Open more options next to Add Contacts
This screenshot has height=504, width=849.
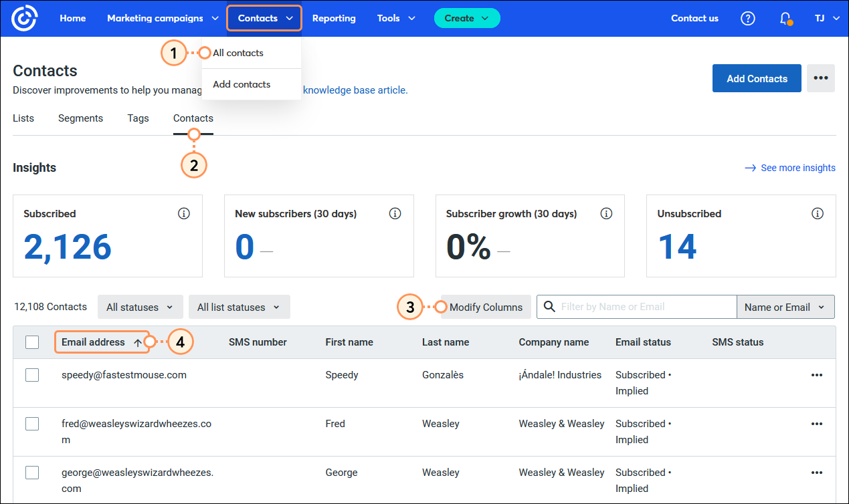coord(820,78)
